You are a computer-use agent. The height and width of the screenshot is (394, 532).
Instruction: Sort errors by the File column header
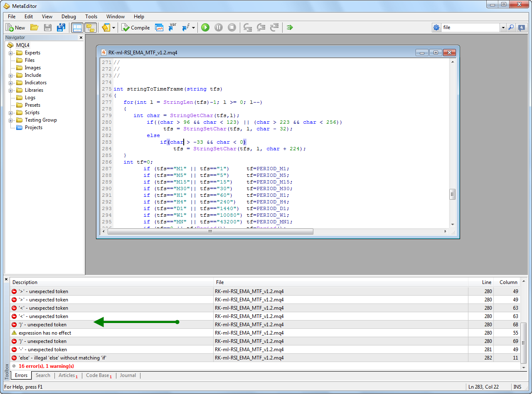coord(341,282)
